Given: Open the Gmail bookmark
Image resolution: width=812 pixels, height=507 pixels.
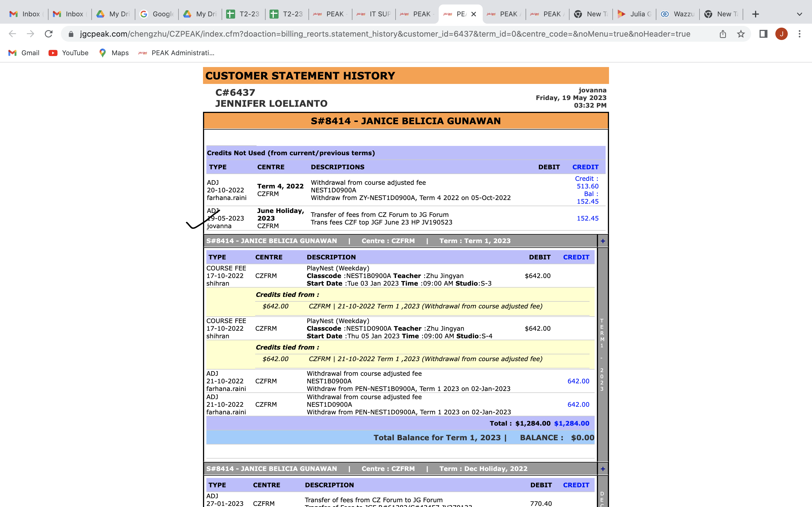Looking at the screenshot, I should [24, 53].
